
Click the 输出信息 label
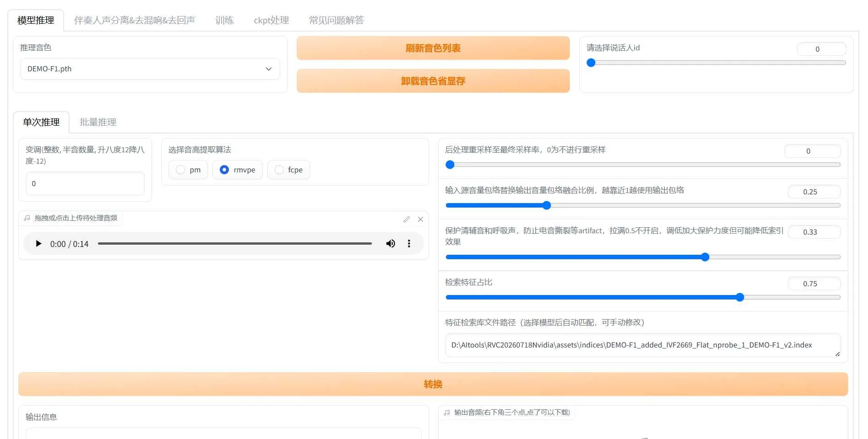coord(41,417)
